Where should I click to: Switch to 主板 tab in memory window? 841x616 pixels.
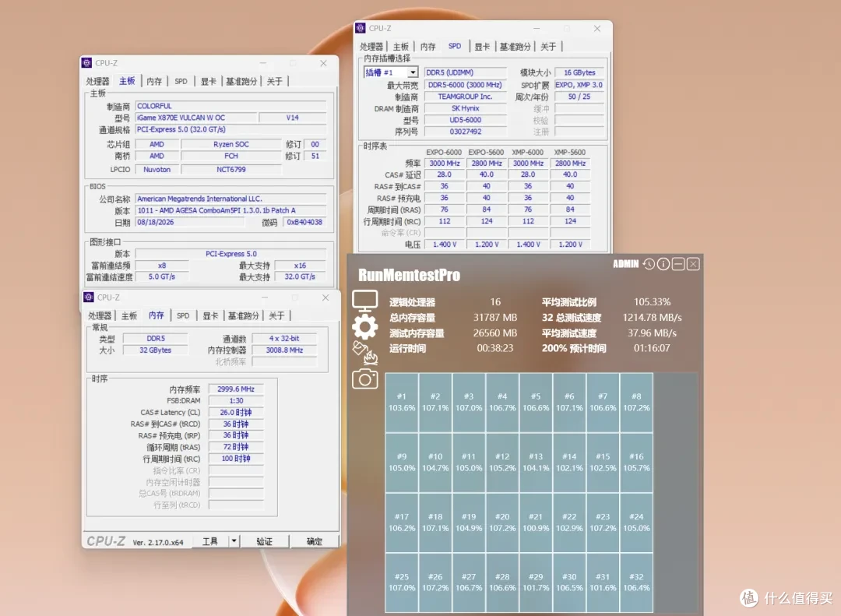point(129,316)
